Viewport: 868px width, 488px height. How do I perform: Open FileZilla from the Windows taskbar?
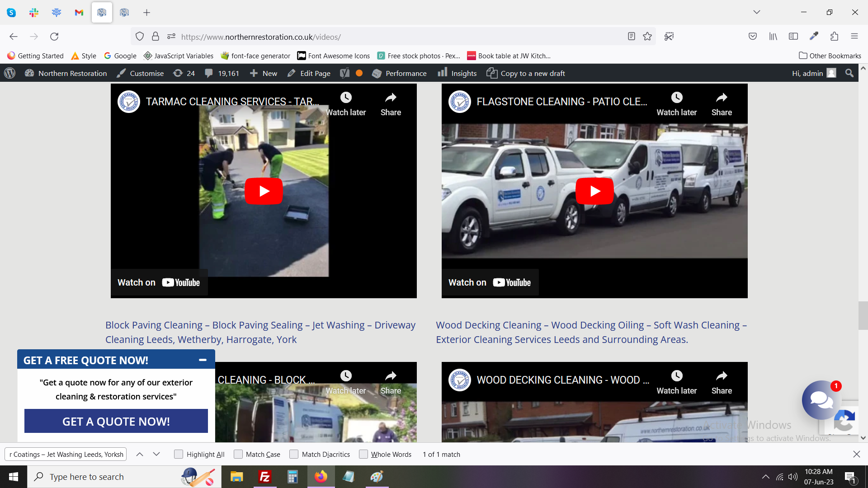pyautogui.click(x=264, y=477)
